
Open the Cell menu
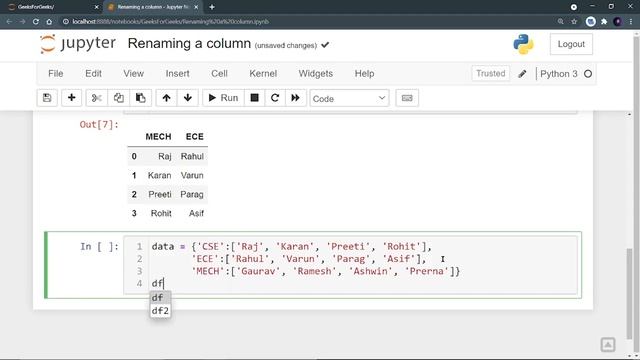(x=219, y=73)
